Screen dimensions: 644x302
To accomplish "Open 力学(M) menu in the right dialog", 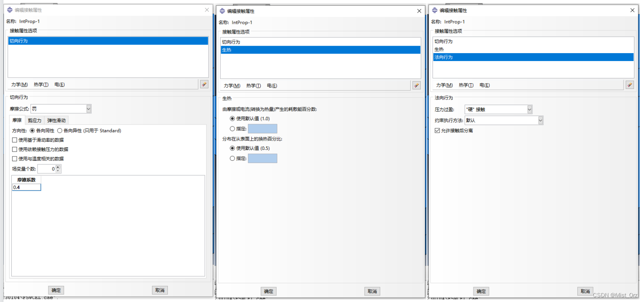I will click(444, 85).
